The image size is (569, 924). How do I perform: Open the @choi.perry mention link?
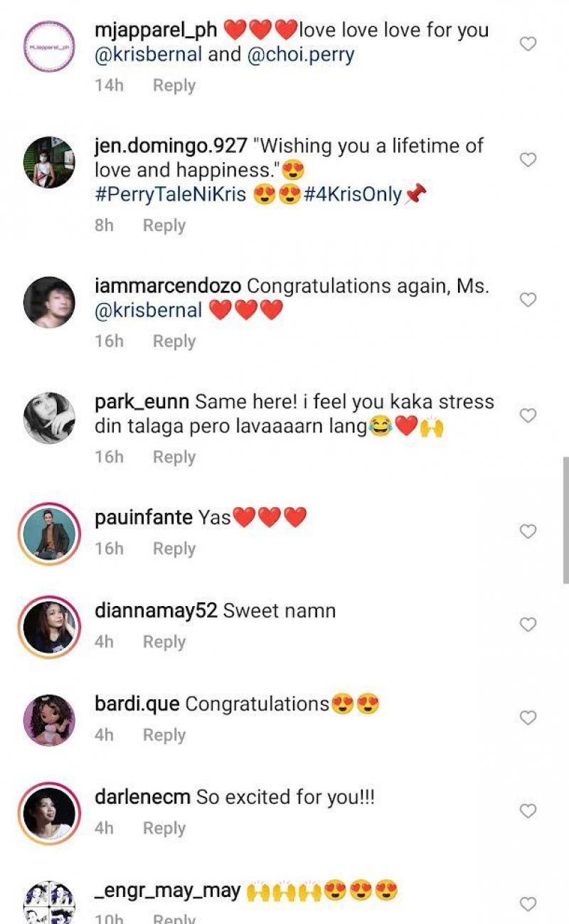(x=301, y=55)
